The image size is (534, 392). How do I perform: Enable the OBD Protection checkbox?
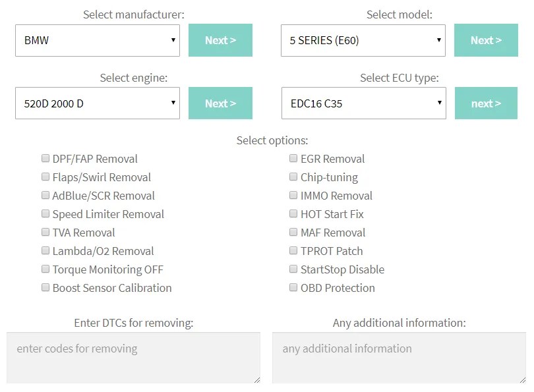click(x=293, y=287)
